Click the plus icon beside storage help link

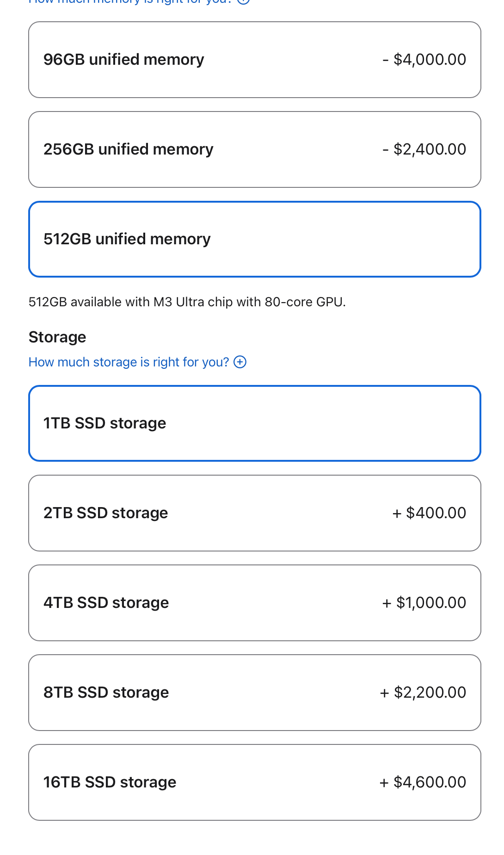[x=240, y=362]
